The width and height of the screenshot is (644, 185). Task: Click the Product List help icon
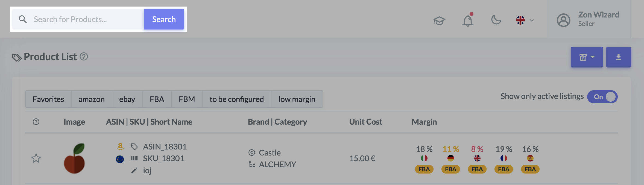(x=84, y=57)
